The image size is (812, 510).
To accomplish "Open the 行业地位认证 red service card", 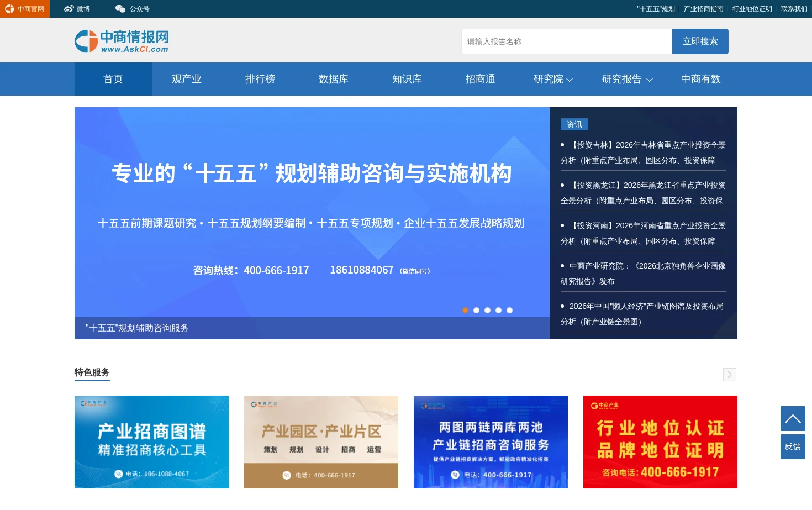I will pos(660,442).
